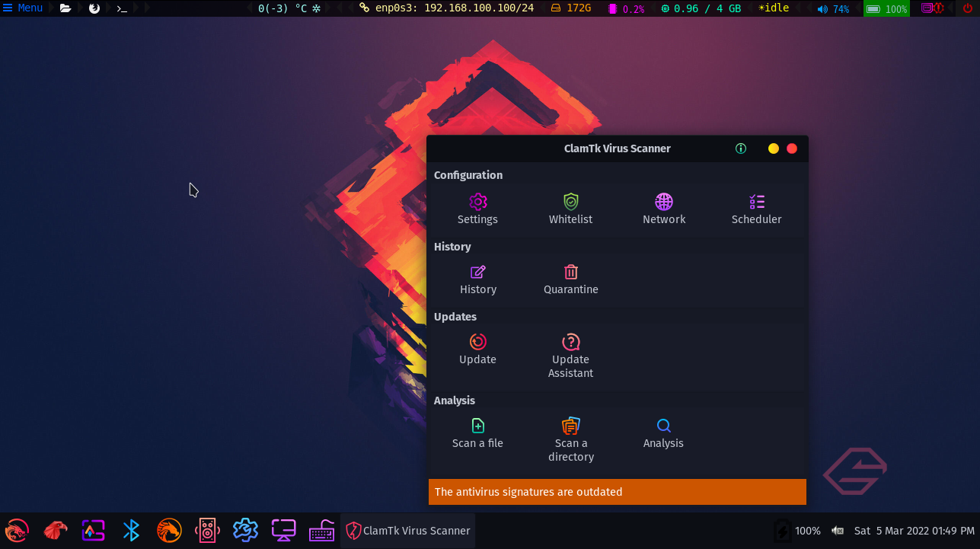980x549 pixels.
Task: Open the red dragon launcher in the taskbar
Action: pyautogui.click(x=17, y=530)
